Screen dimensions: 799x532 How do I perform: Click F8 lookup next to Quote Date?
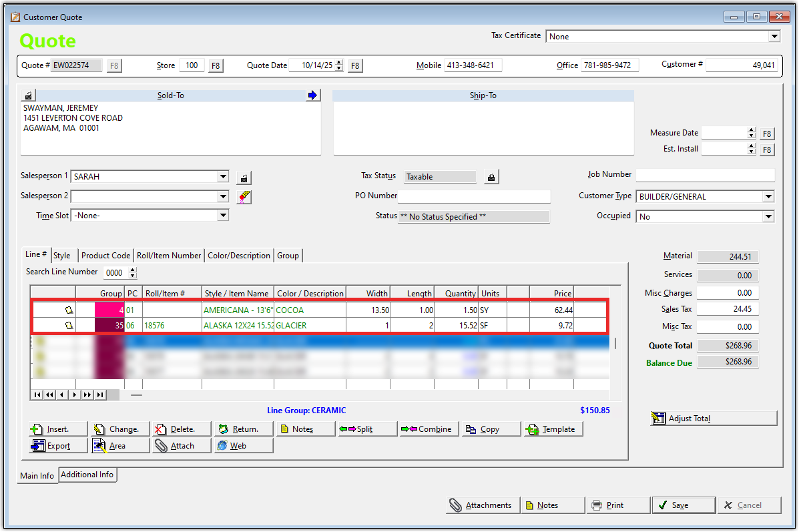pos(355,65)
